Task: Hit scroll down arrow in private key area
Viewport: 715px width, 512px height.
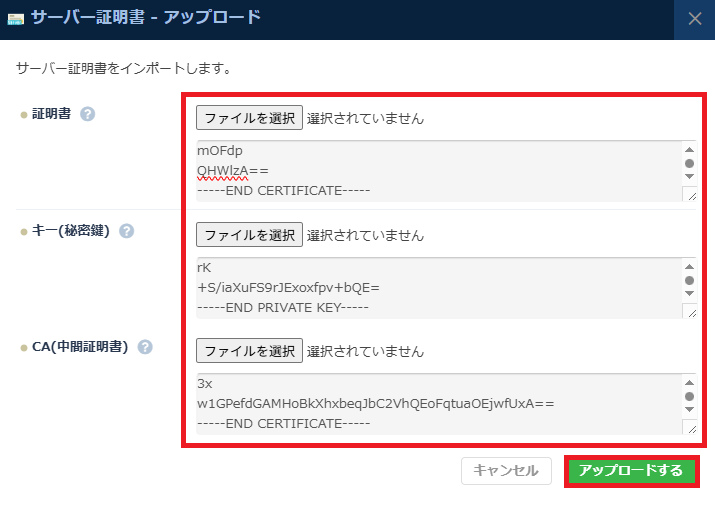Action: 689,294
